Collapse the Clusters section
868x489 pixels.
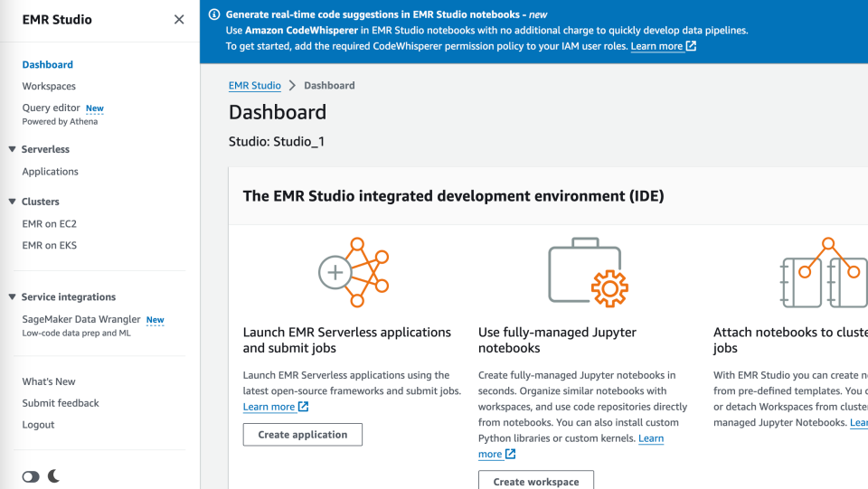pyautogui.click(x=12, y=202)
